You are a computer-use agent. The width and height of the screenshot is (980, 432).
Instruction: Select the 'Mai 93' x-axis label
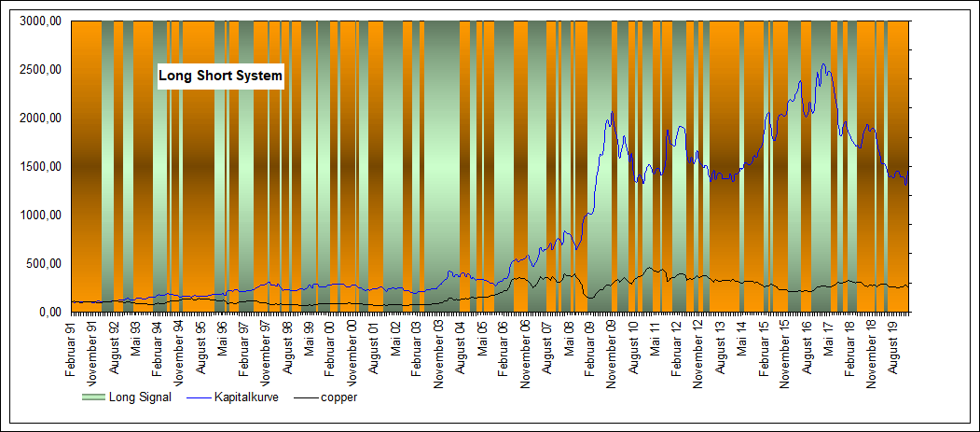point(136,339)
